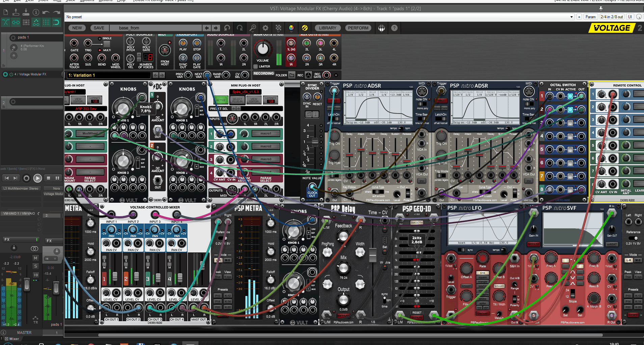Redo in Voltage Modular toolbar

240,28
